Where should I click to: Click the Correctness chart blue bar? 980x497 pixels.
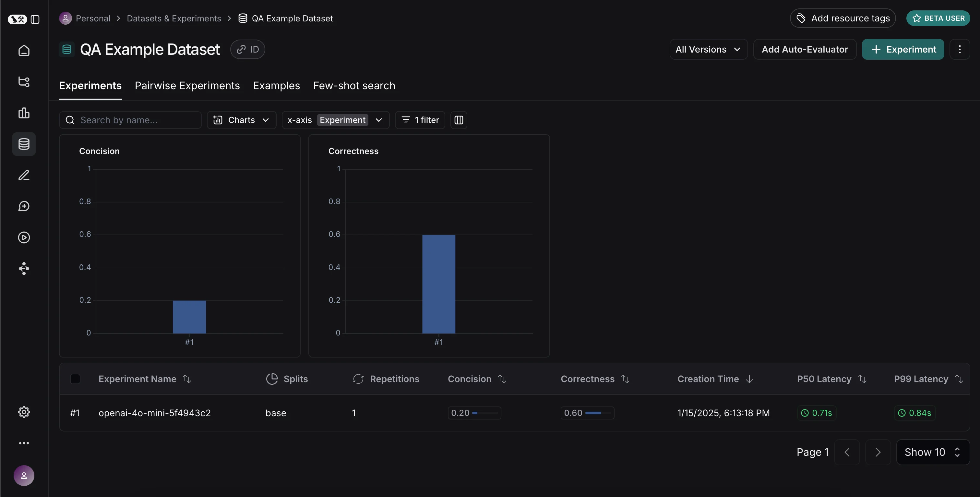click(439, 284)
